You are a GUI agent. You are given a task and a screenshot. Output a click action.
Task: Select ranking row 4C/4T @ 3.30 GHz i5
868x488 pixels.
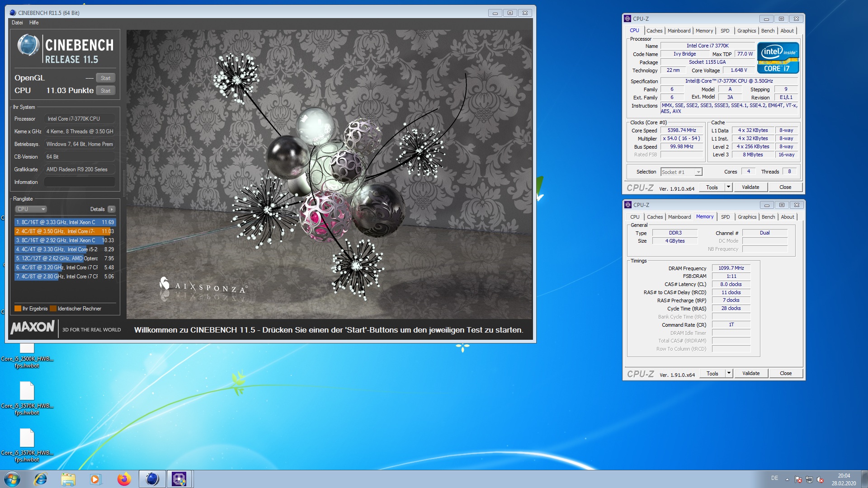(x=65, y=249)
